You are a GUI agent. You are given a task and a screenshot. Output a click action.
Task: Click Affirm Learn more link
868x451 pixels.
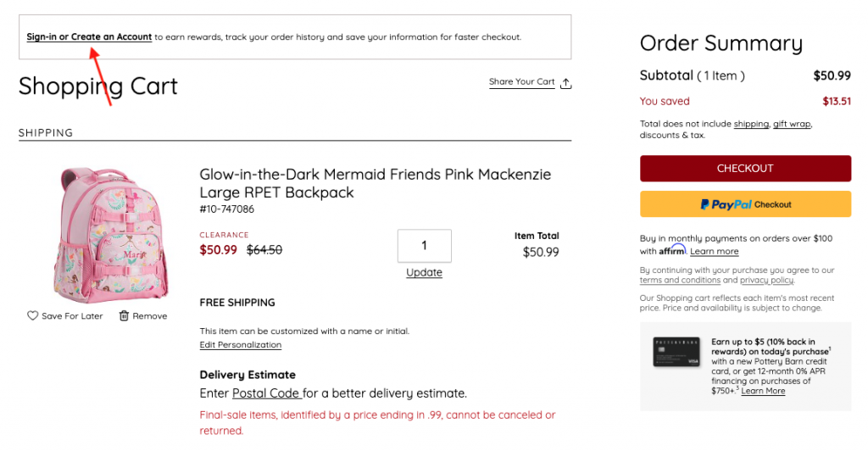click(x=714, y=252)
